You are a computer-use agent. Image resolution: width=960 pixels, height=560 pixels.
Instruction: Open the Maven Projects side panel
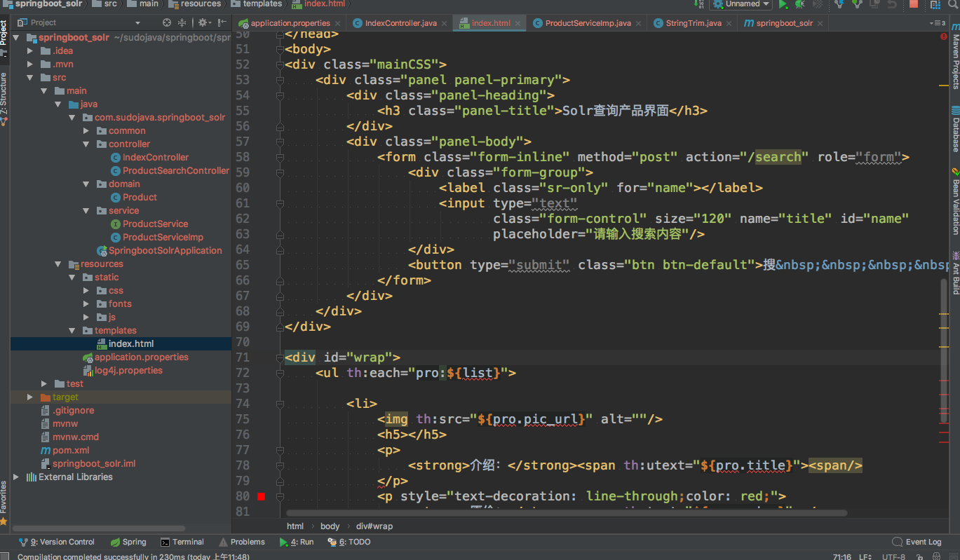(955, 57)
